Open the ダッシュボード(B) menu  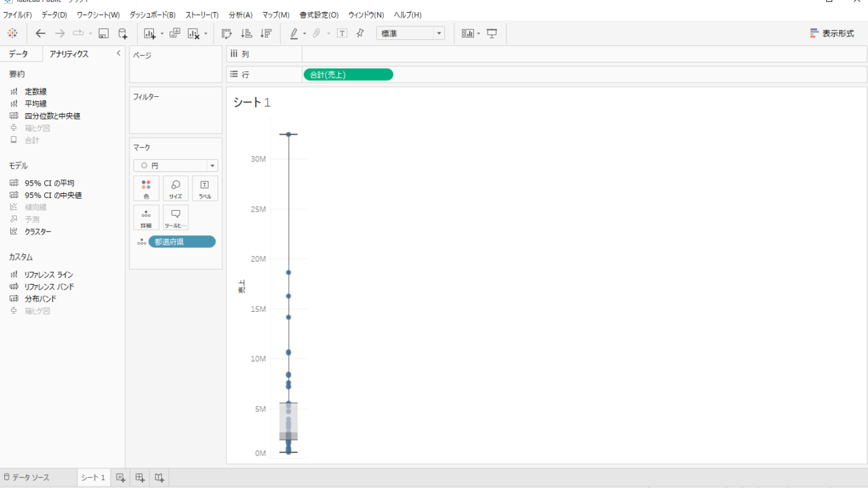(153, 15)
